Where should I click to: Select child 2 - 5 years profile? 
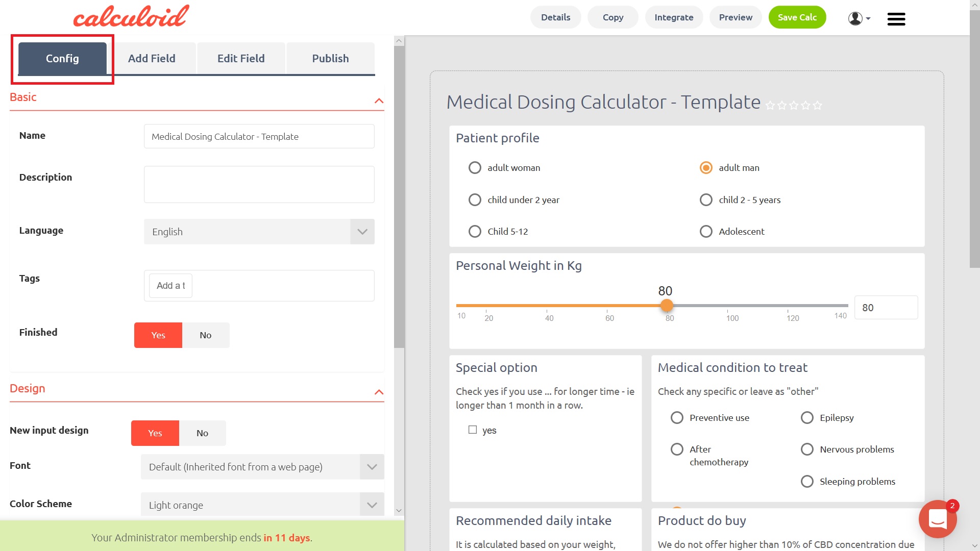pos(706,199)
